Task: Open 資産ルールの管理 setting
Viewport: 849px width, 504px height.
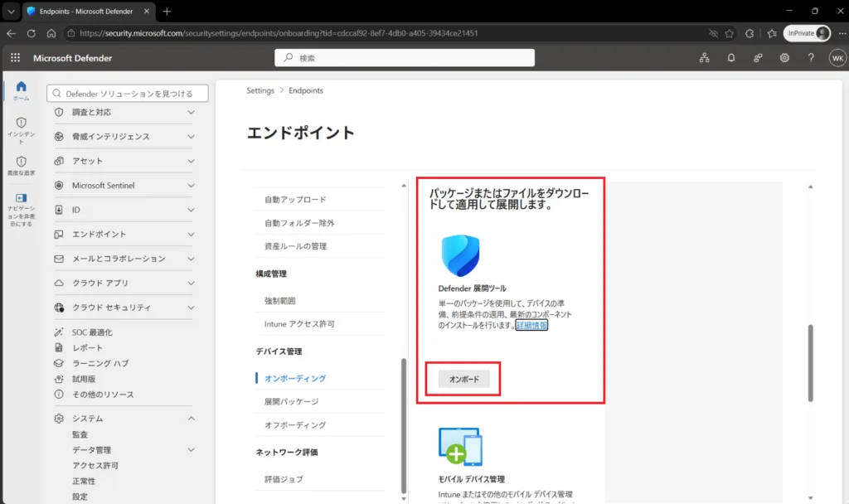Action: tap(295, 245)
